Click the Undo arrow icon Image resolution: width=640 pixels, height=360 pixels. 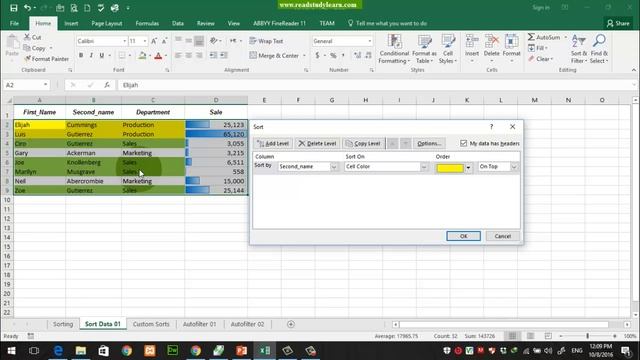(27, 7)
